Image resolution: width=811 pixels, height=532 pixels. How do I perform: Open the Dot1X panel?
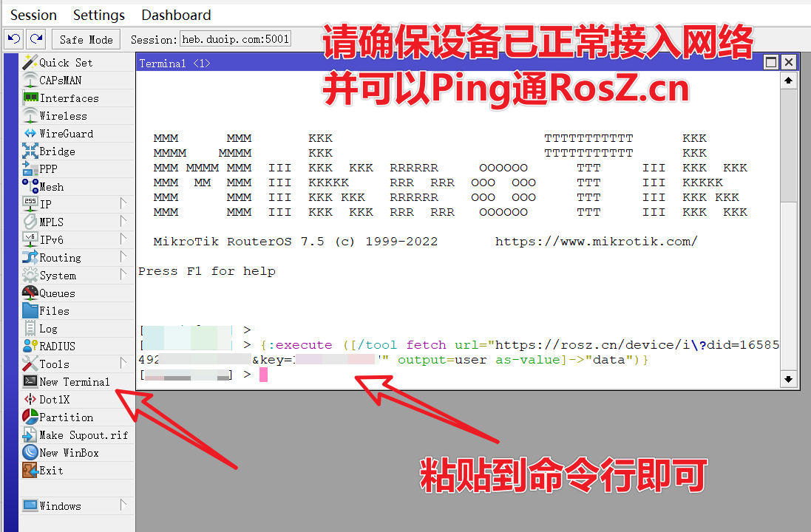point(44,399)
